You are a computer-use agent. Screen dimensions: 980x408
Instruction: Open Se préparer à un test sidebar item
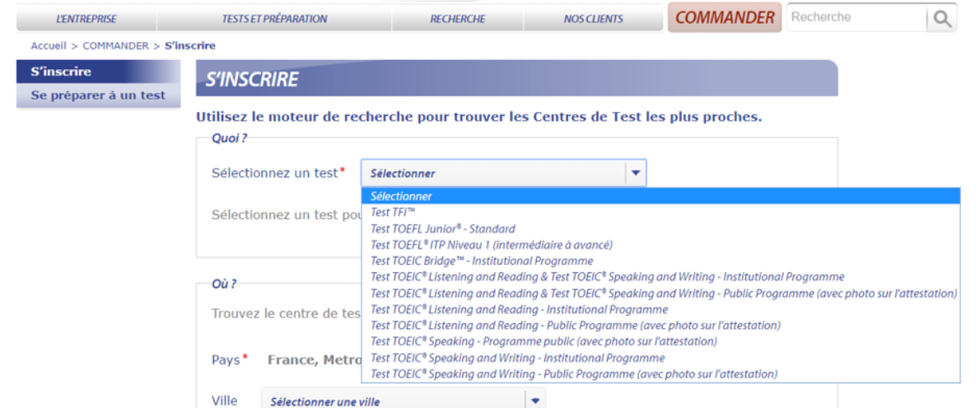click(98, 95)
